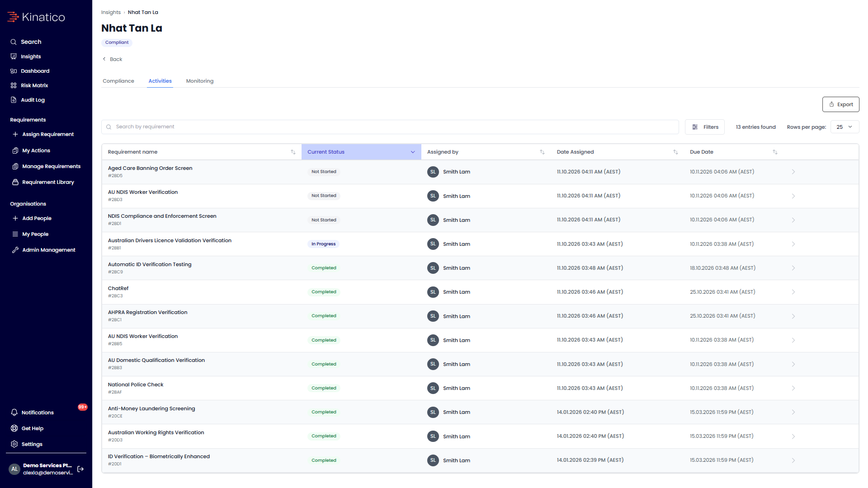Open the Rows per page dropdown

click(844, 127)
